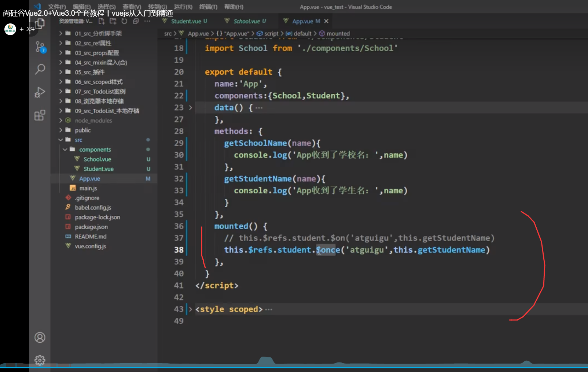
Task: Open the Manage gear menu
Action: [40, 360]
